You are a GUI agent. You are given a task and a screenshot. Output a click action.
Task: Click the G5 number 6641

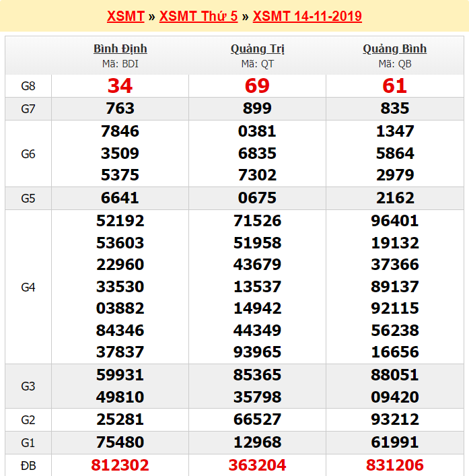pyautogui.click(x=120, y=198)
